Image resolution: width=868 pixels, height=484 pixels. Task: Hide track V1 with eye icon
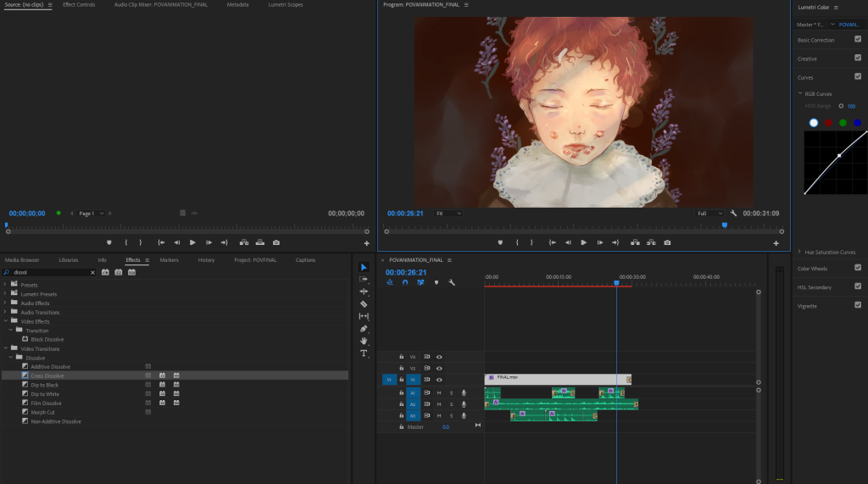pos(439,380)
